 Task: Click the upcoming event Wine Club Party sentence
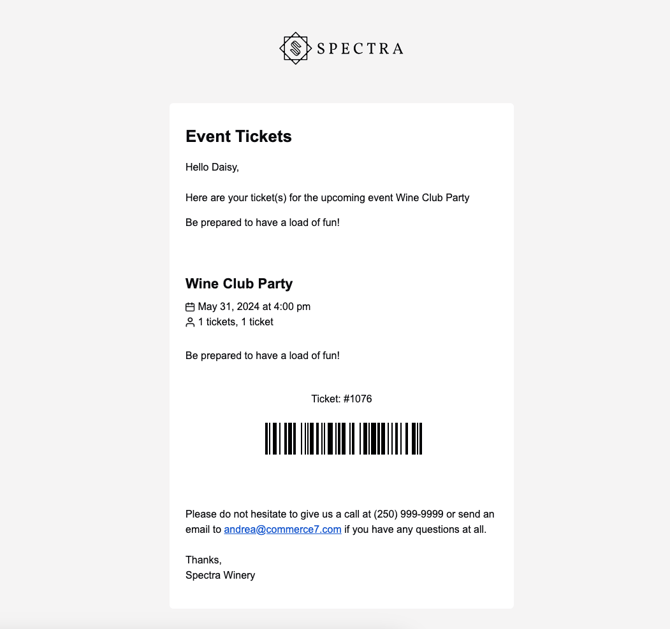pos(327,198)
